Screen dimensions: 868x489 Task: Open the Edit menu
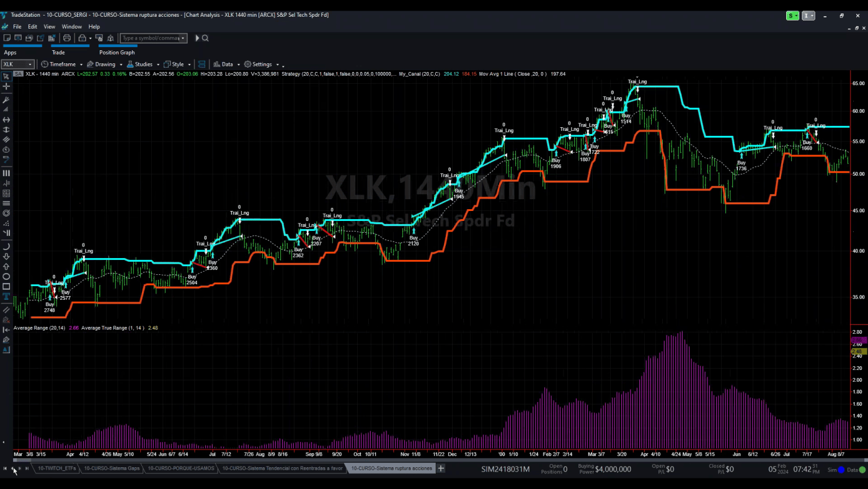pyautogui.click(x=32, y=27)
